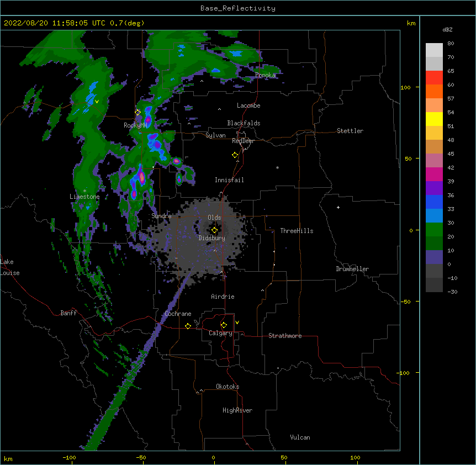Screen dimensions: 476x465
Task: Select the Drumheller label
Action: (x=352, y=269)
